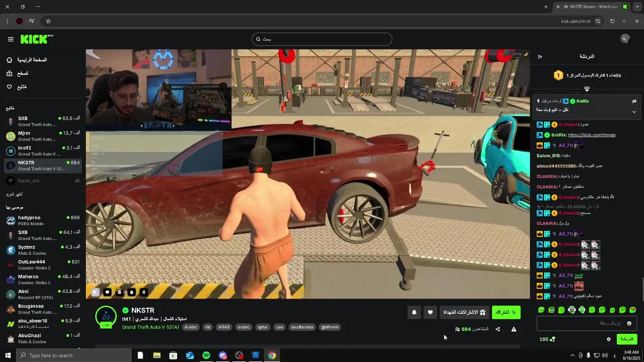Toggle following NKSTR with the heart button
This screenshot has height=362, width=644.
click(430, 312)
